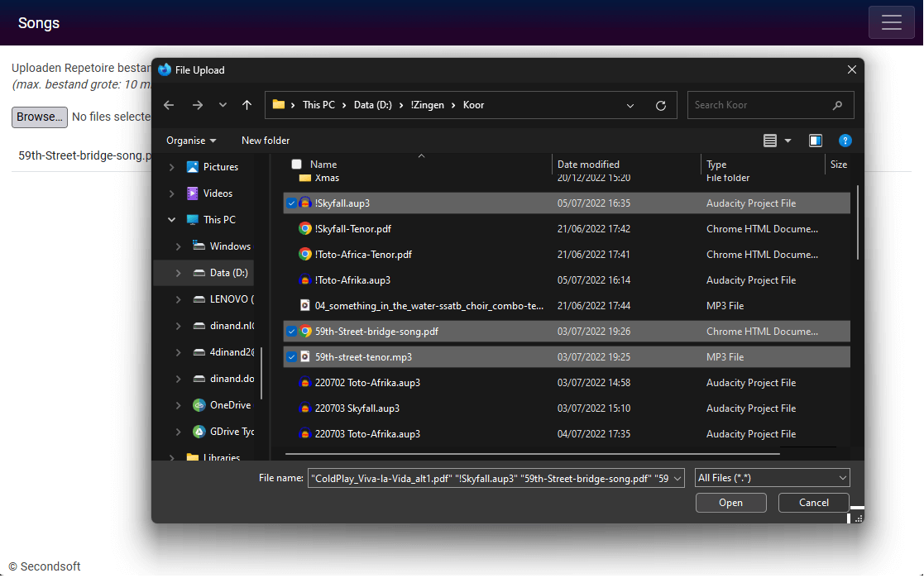The height and width of the screenshot is (578, 924).
Task: Open GDrive in the navigation pane
Action: pyautogui.click(x=232, y=432)
